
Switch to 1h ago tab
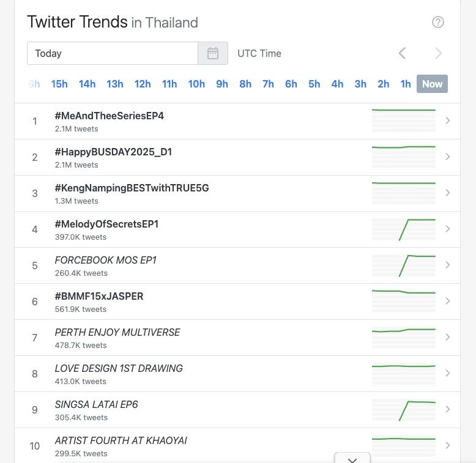click(x=406, y=84)
